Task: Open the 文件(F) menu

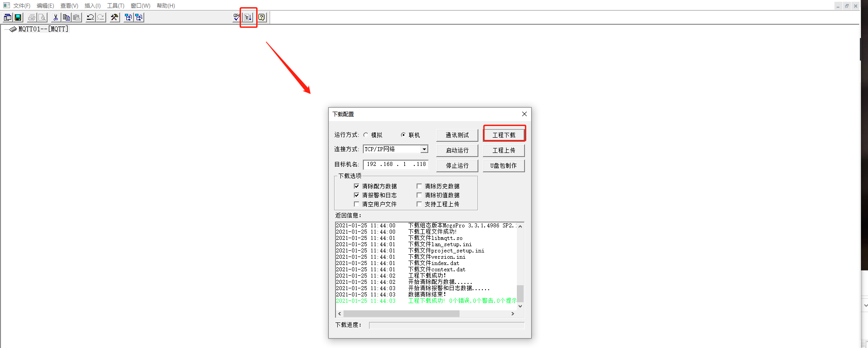Action: pyautogui.click(x=21, y=5)
